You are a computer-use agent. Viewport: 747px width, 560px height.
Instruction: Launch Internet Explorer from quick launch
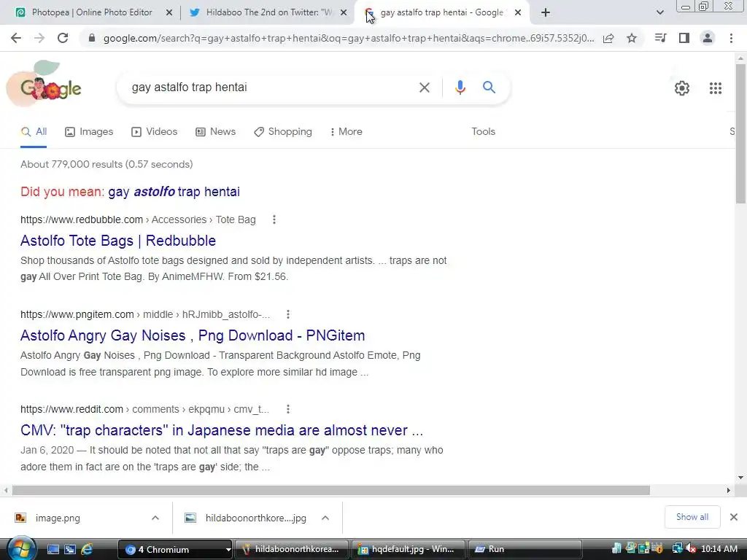[87, 550]
